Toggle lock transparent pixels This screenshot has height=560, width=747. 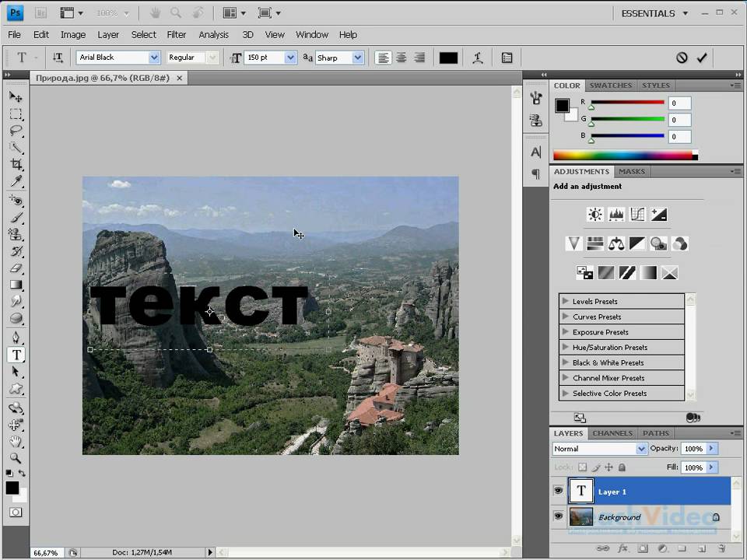coord(582,467)
